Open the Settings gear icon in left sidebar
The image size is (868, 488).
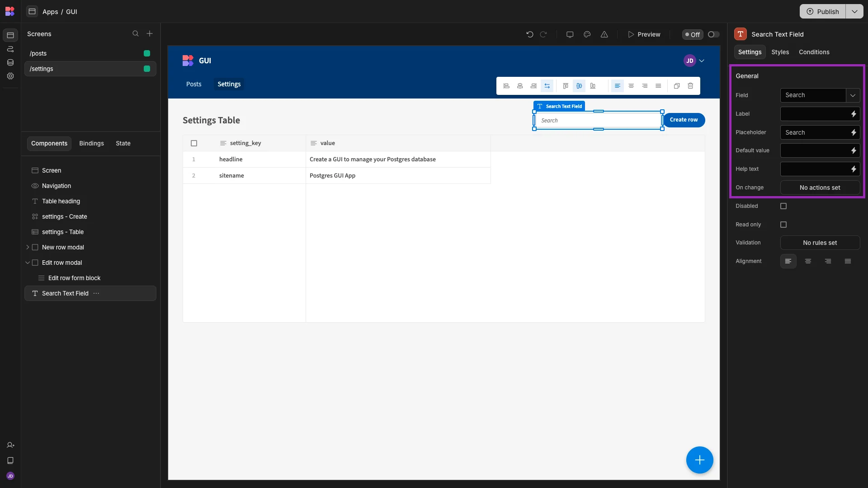coord(10,76)
